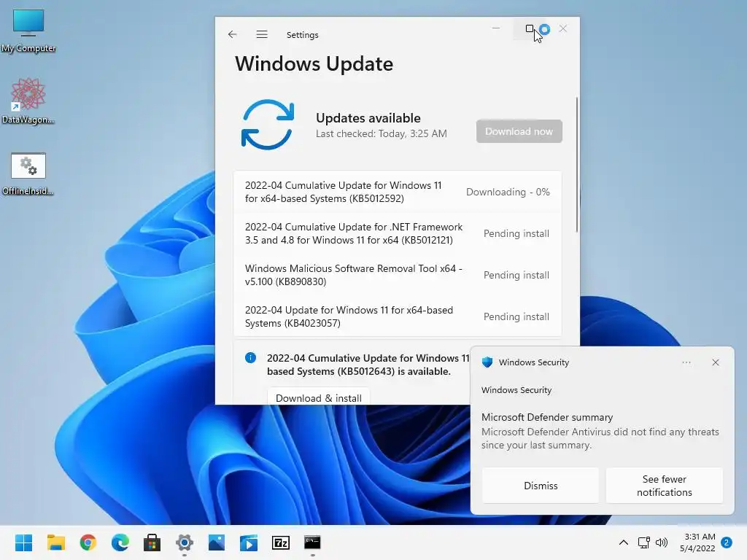Open notification options via the three dots
Screen dimensions: 747x560
coord(686,362)
